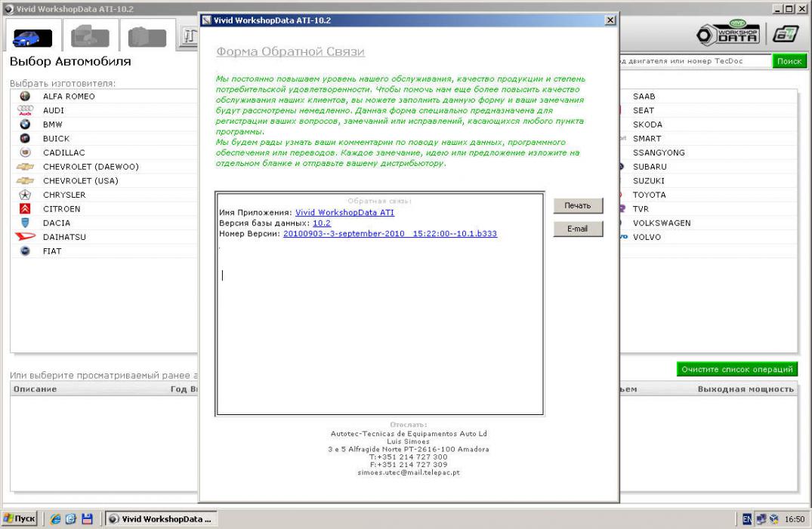Open Internet Explorer from quick launch
The height and width of the screenshot is (529, 812).
[55, 518]
